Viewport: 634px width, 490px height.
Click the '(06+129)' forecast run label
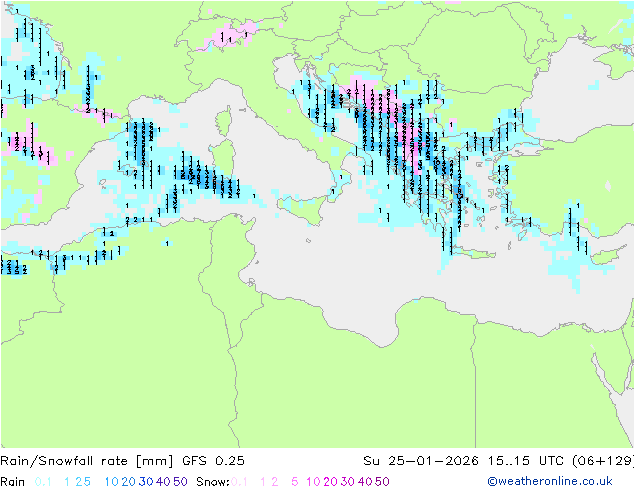[x=602, y=461]
